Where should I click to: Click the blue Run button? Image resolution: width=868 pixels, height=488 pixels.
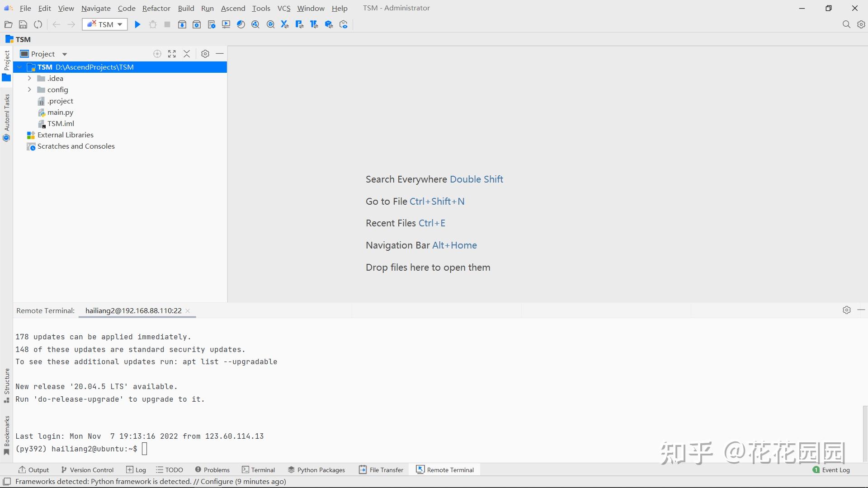coord(138,24)
